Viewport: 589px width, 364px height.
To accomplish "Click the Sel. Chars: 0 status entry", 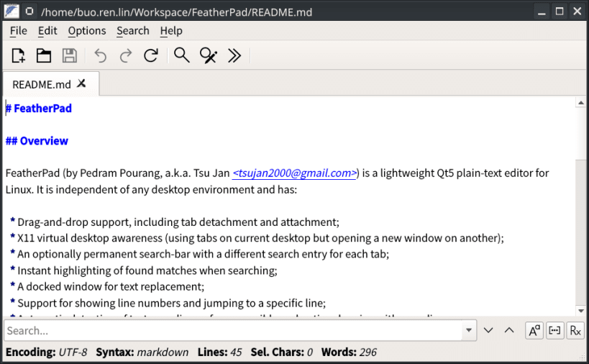I will pyautogui.click(x=282, y=352).
